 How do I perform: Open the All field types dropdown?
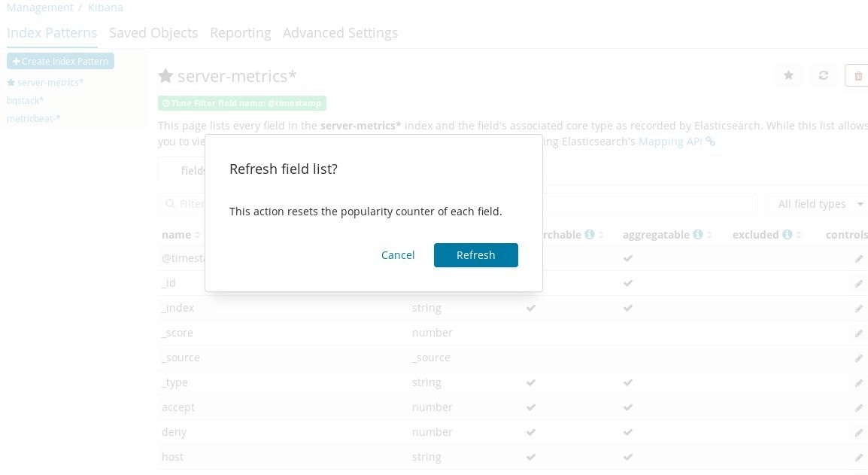point(818,204)
